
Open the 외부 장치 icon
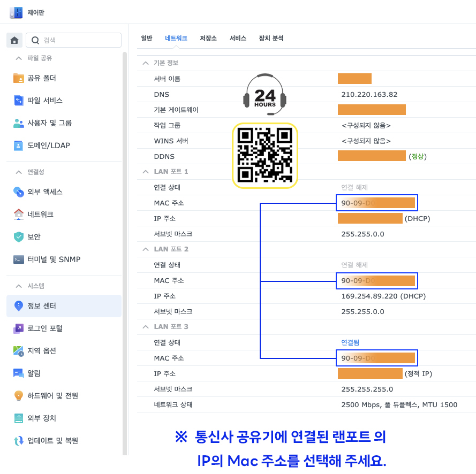19,418
